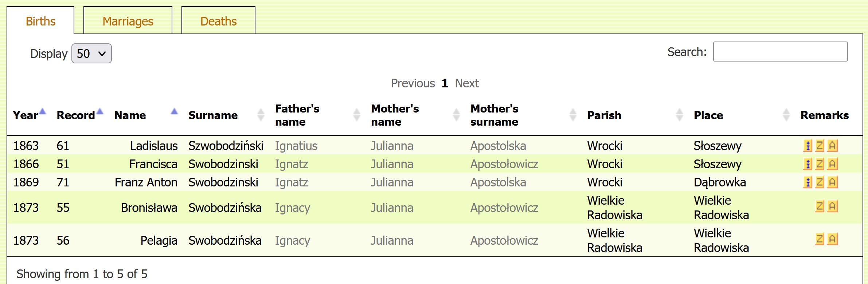This screenshot has width=868, height=284.
Task: Click the Z icon for Bronisława record
Action: click(820, 206)
